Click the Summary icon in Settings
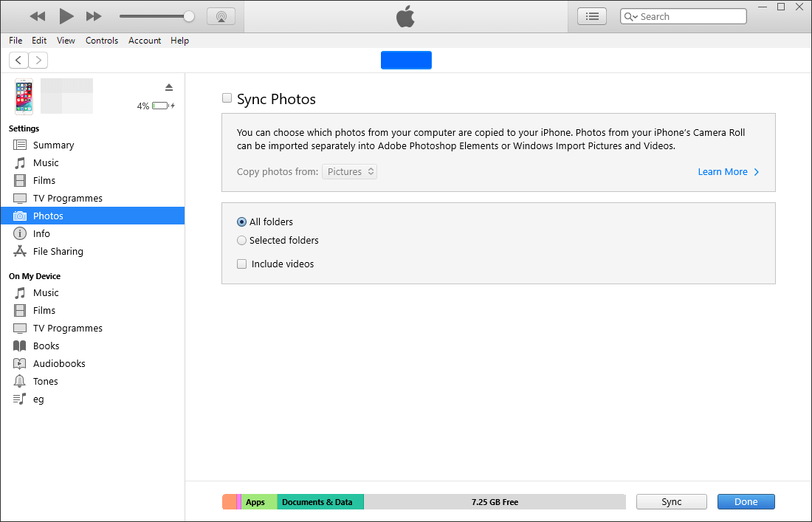This screenshot has height=522, width=812. click(20, 145)
